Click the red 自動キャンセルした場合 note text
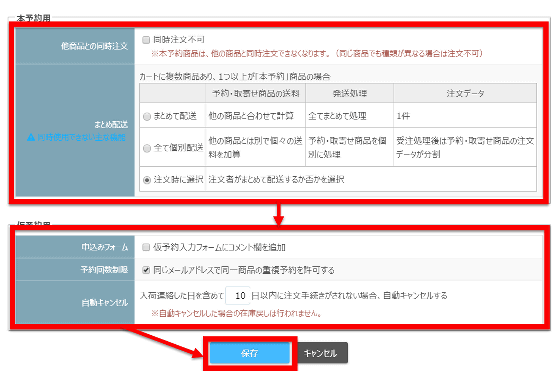This screenshot has width=560, height=371. click(236, 314)
